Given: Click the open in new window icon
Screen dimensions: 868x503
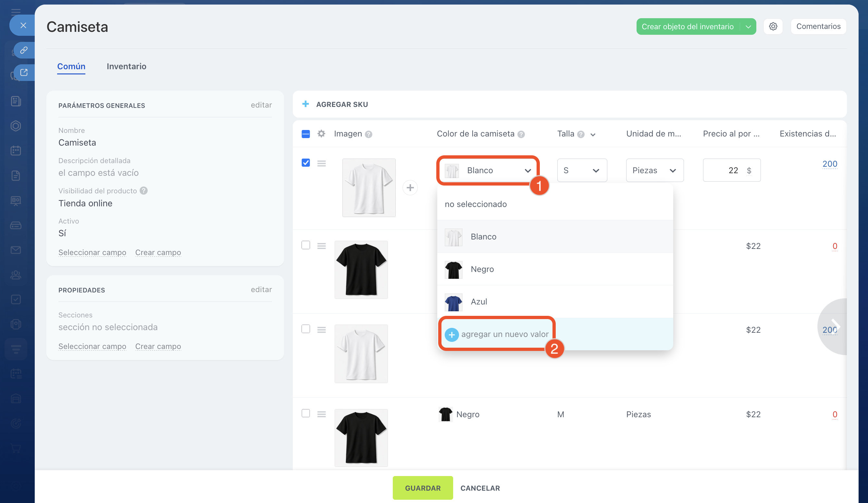Looking at the screenshot, I should (24, 73).
